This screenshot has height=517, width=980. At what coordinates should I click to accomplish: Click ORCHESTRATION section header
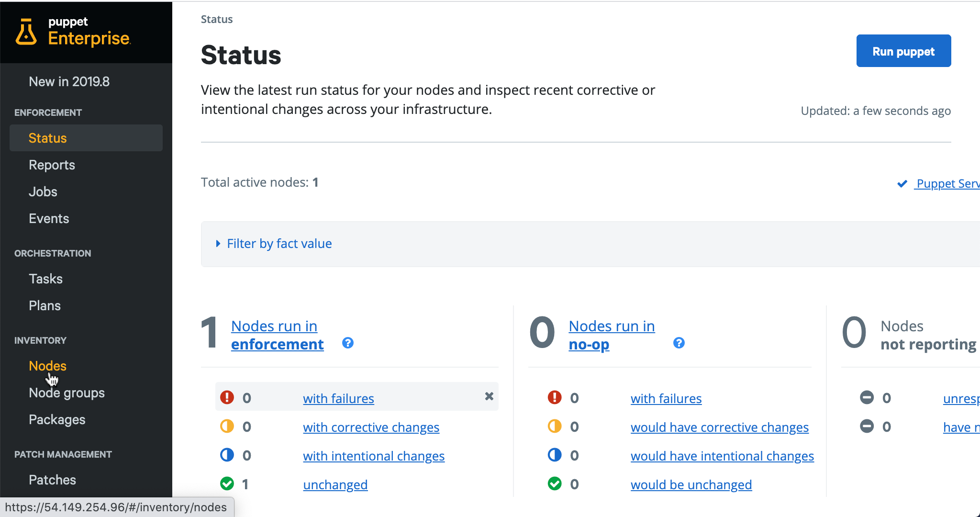pos(53,253)
